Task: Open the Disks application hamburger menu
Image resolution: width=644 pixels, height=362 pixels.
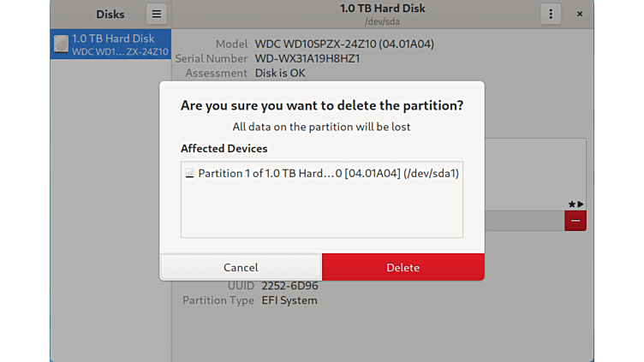Action: (156, 14)
